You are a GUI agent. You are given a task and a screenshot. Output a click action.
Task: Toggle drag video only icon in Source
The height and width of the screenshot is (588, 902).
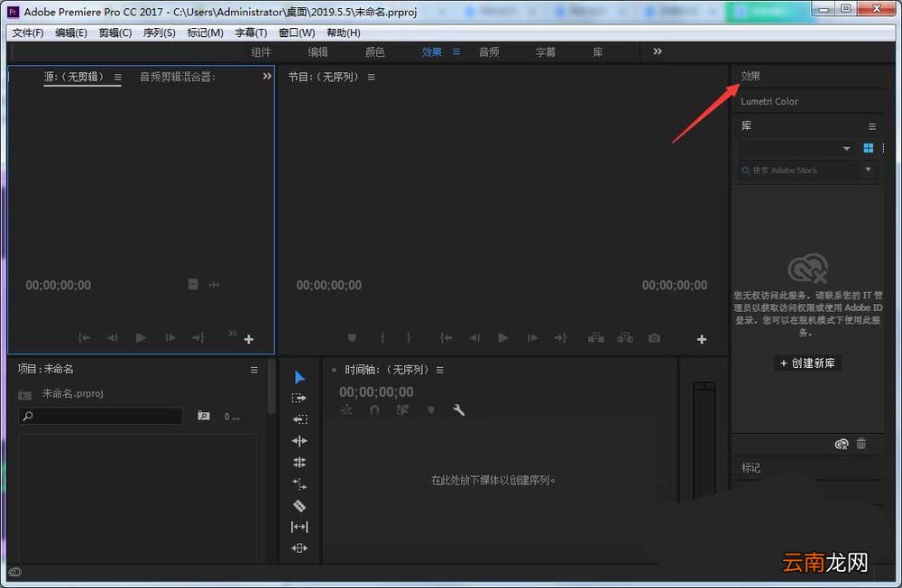[x=193, y=284]
